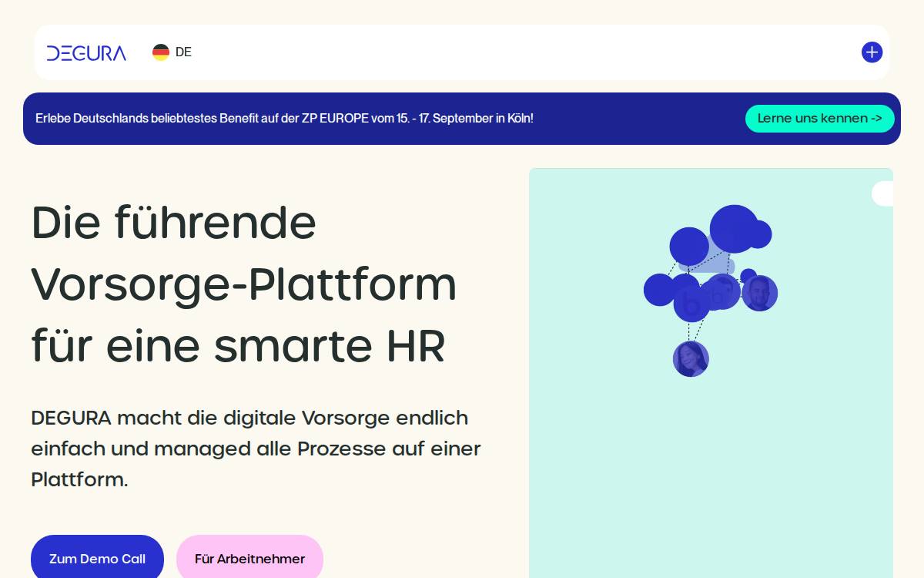924x578 pixels.
Task: Open the DE language selector
Action: (x=172, y=52)
